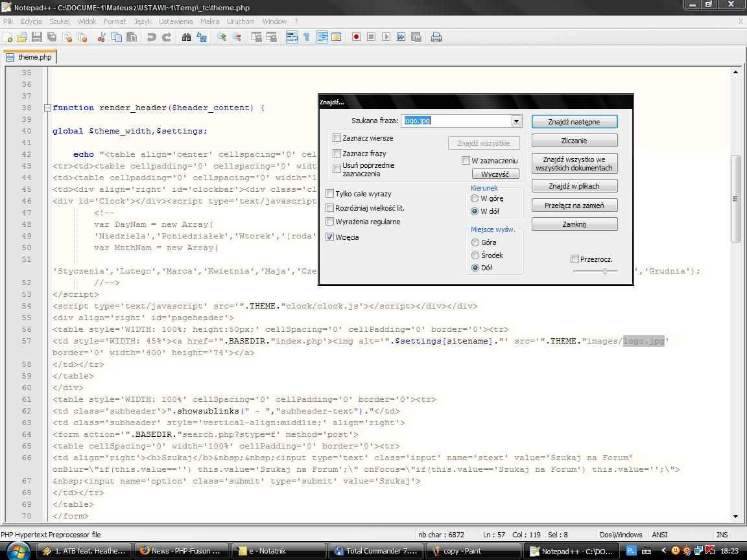Toggle the Przezrocz. transparency checkbox

575,259
